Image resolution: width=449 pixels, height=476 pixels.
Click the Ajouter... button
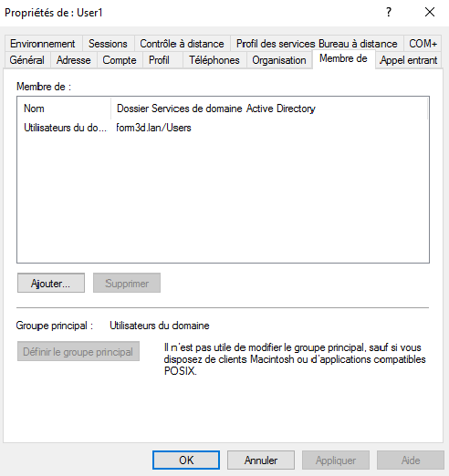51,283
